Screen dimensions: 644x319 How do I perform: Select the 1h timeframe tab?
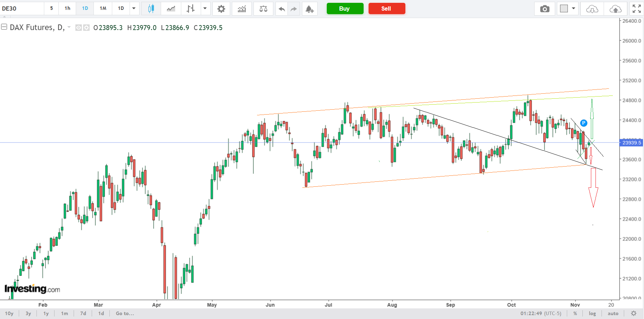[x=67, y=8]
